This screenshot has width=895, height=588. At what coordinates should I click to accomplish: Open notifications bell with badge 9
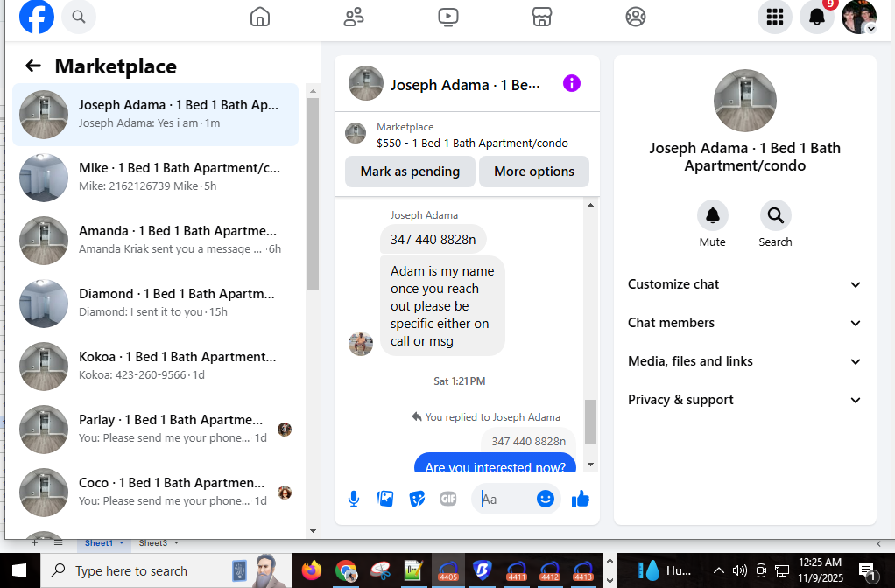click(817, 17)
